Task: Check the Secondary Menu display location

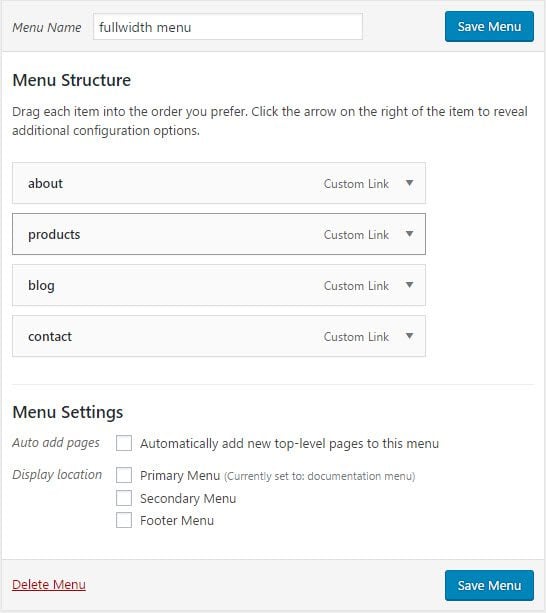Action: coord(124,498)
